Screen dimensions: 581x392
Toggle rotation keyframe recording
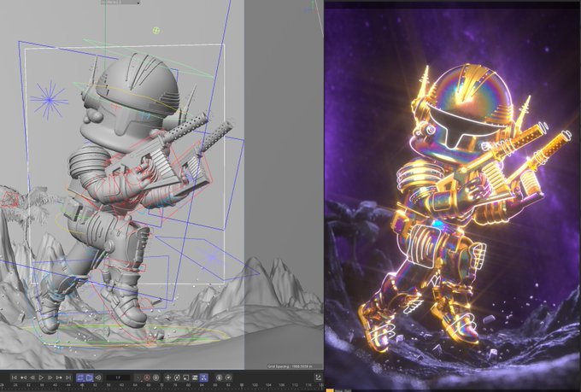click(177, 377)
